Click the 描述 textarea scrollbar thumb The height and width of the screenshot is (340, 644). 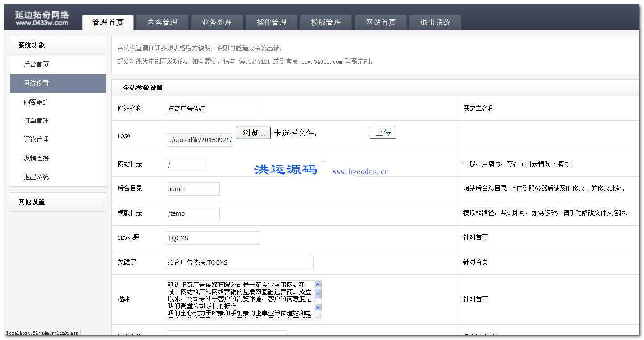point(318,294)
